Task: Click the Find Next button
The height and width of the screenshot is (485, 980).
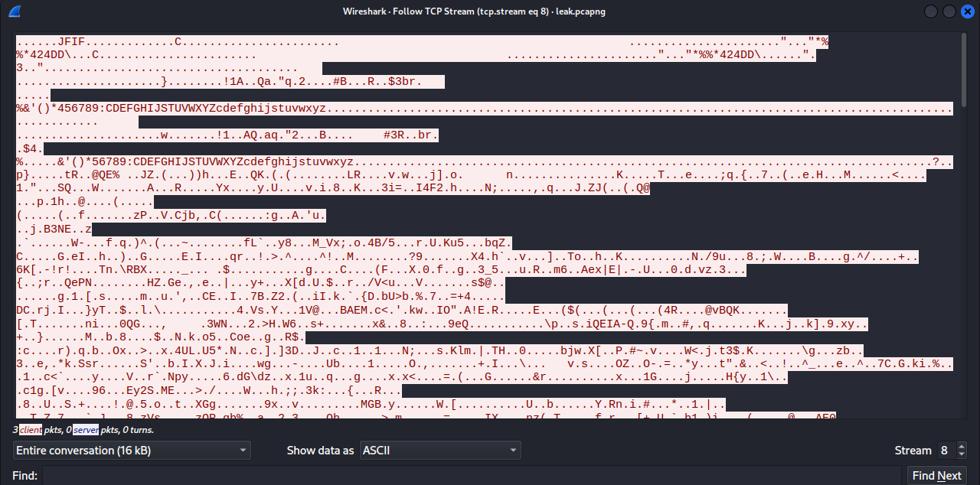Action: (x=936, y=475)
